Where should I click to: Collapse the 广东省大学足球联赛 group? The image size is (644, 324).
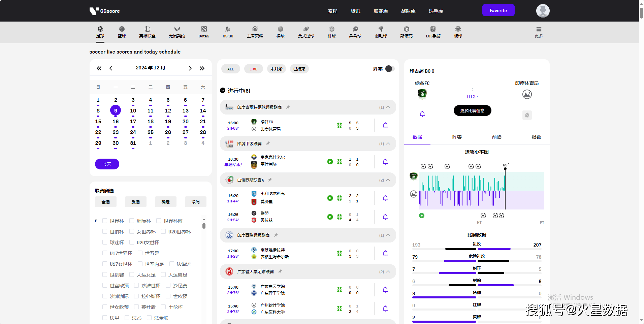pyautogui.click(x=388, y=271)
